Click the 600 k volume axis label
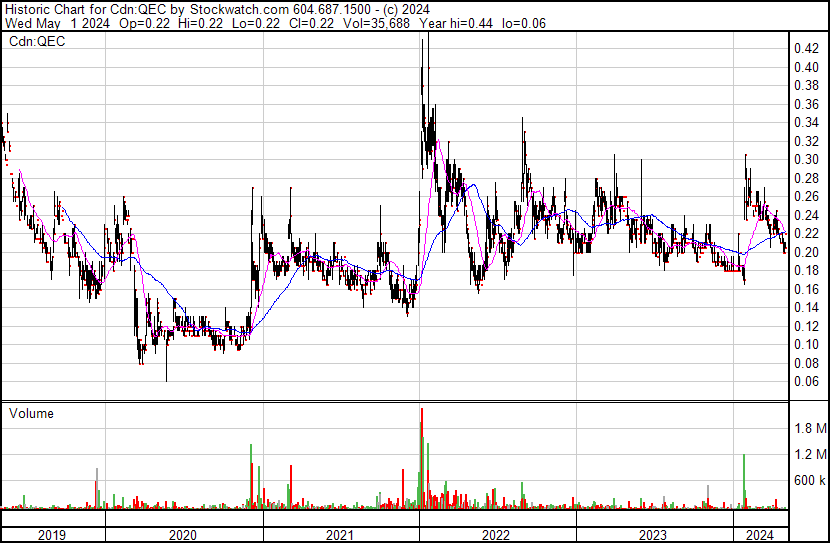The image size is (830, 543). (808, 480)
